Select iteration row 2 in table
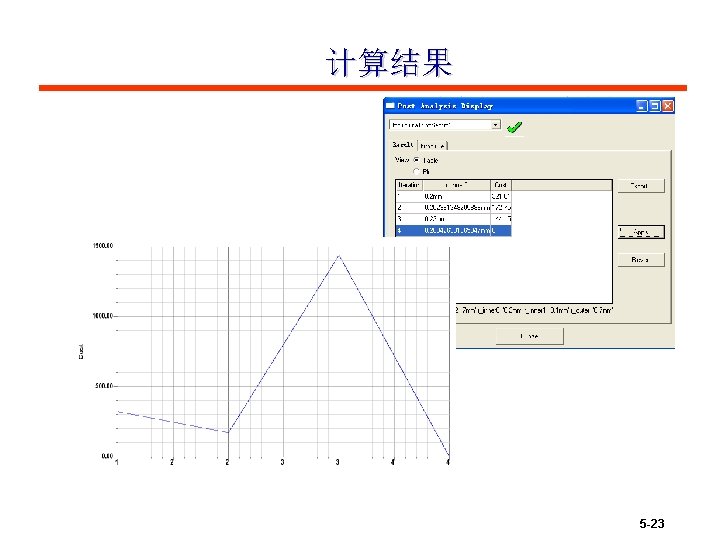Viewport: 720px width, 540px height. [x=454, y=208]
